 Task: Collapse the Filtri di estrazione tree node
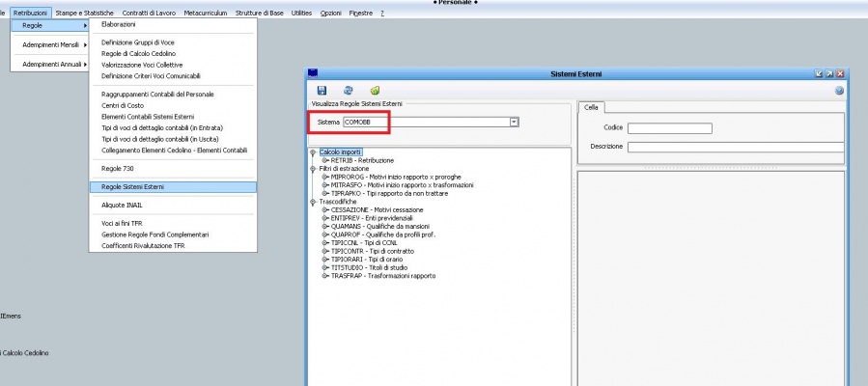coord(313,169)
